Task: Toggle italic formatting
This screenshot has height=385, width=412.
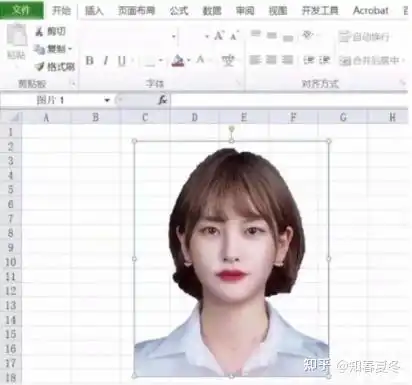Action: click(x=106, y=61)
